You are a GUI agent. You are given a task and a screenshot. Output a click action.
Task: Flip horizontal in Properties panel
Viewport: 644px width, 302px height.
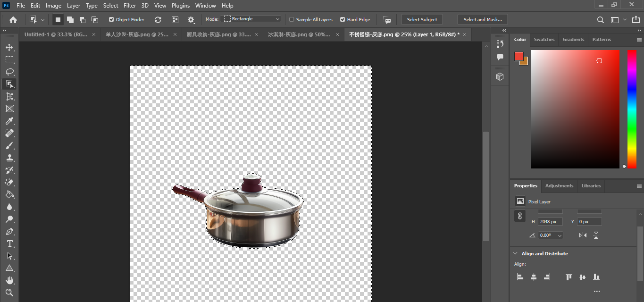[x=583, y=235]
